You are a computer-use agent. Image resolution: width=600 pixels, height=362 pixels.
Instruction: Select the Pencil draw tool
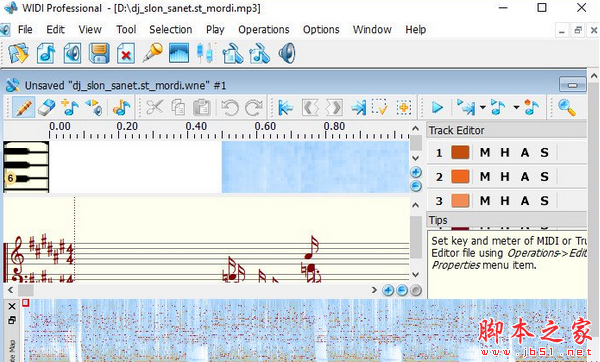pos(23,108)
